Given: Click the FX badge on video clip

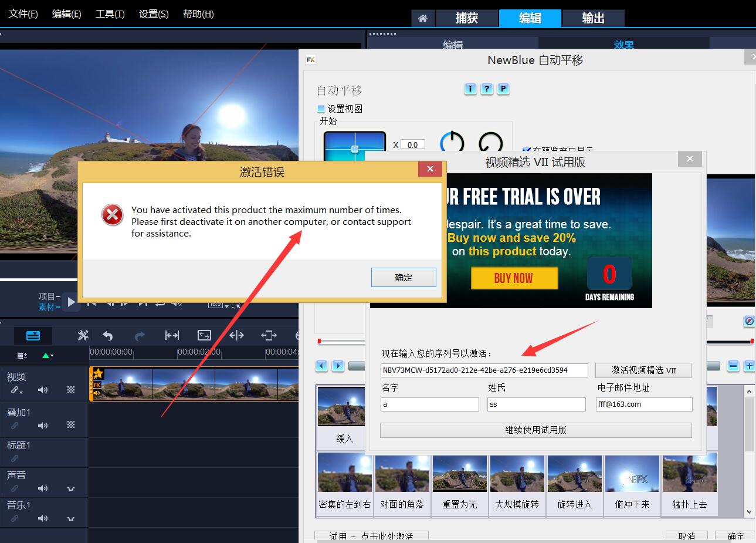Looking at the screenshot, I should [97, 385].
